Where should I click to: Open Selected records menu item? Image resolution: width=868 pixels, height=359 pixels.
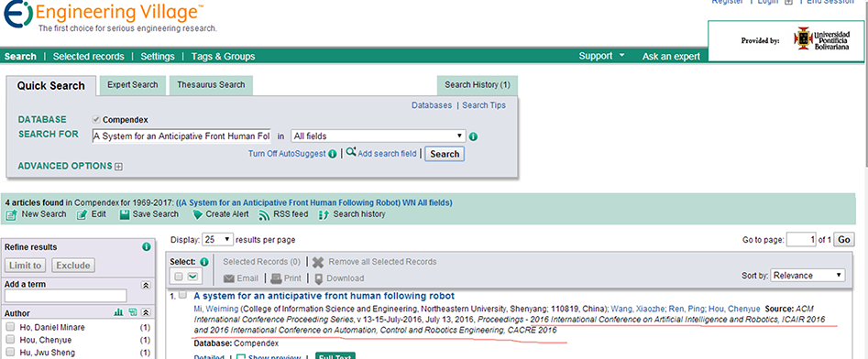coord(89,57)
